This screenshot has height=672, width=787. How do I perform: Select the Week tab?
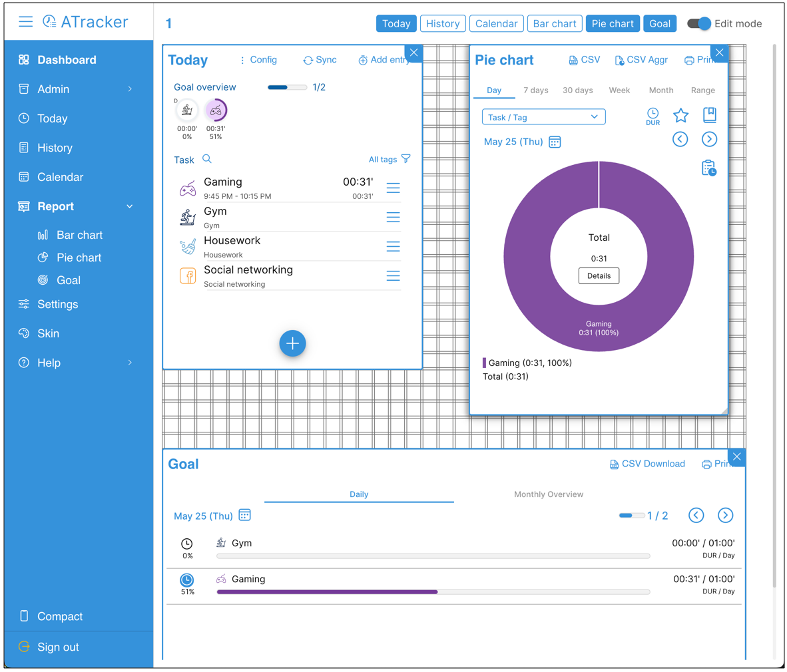pos(619,90)
